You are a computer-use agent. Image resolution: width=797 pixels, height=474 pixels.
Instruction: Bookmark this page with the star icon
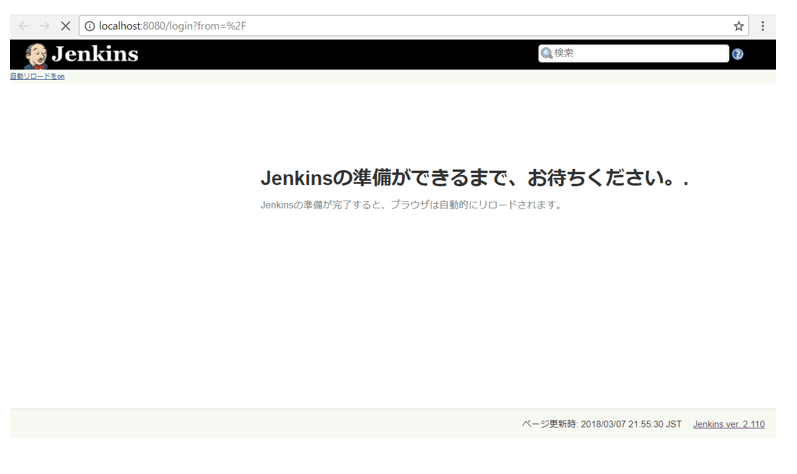pyautogui.click(x=739, y=26)
